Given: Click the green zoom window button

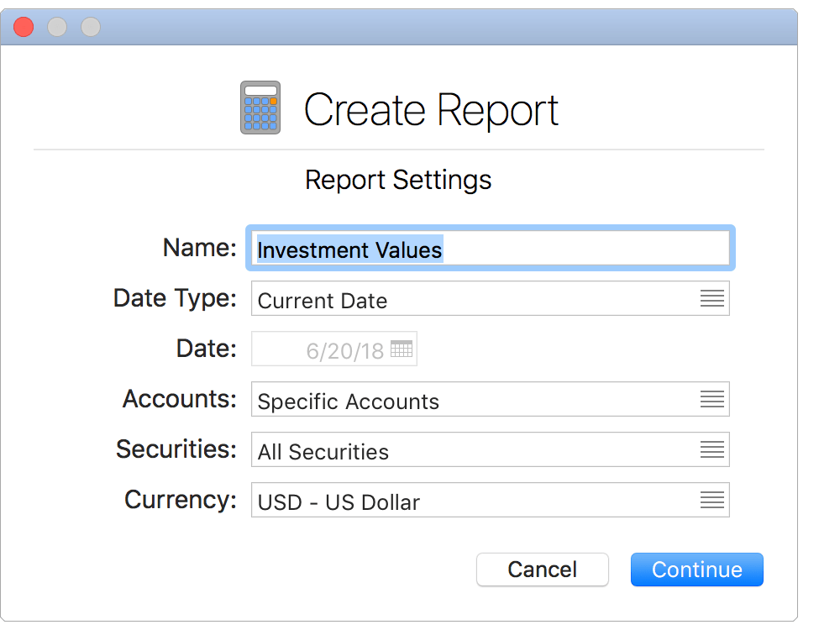Looking at the screenshot, I should point(89,26).
